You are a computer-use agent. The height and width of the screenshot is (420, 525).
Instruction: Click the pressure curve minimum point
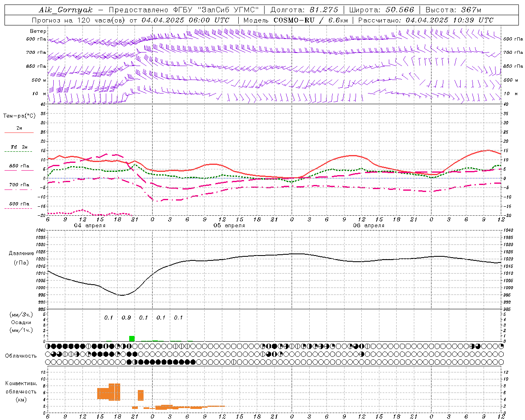pos(121,295)
